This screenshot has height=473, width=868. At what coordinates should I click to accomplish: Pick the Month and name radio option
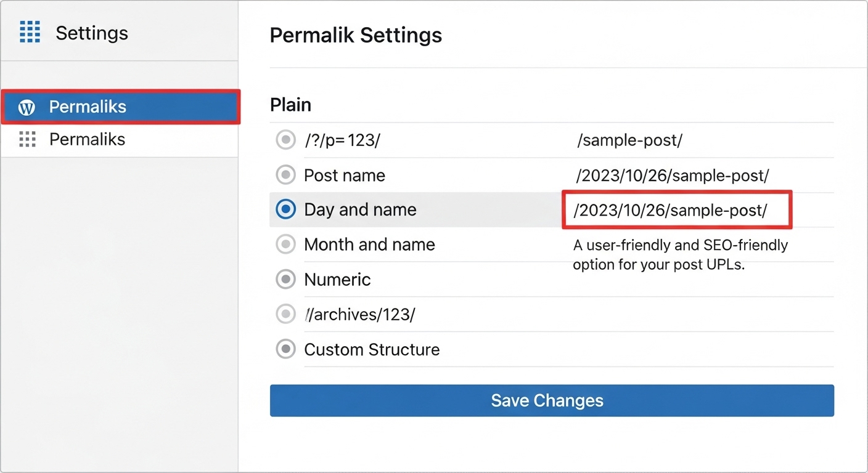click(x=285, y=245)
